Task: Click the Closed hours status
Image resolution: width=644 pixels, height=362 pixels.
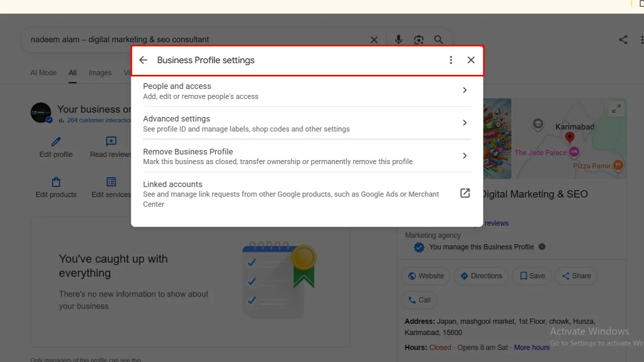Action: (x=440, y=348)
